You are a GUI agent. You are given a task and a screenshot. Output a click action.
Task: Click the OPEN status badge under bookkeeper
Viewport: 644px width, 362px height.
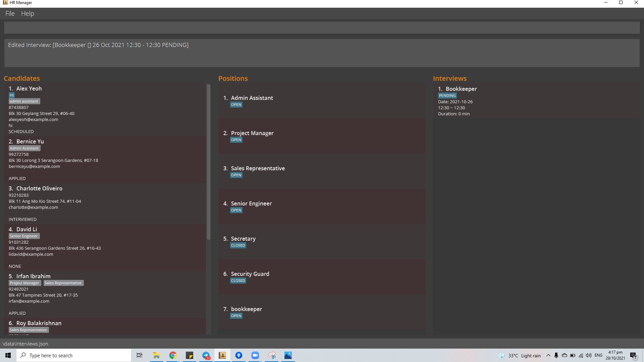[236, 316]
